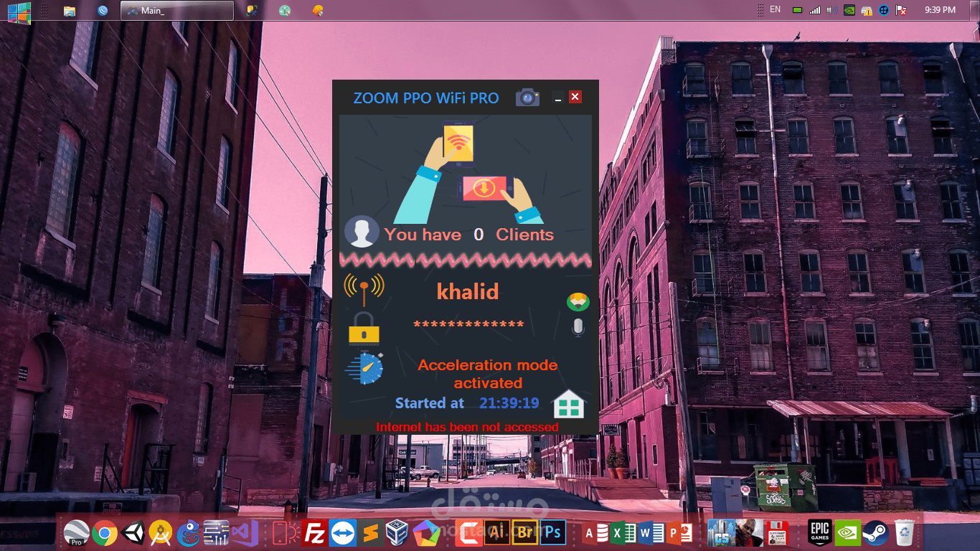Select the hotspot name khalid
The width and height of the screenshot is (980, 551).
(468, 291)
